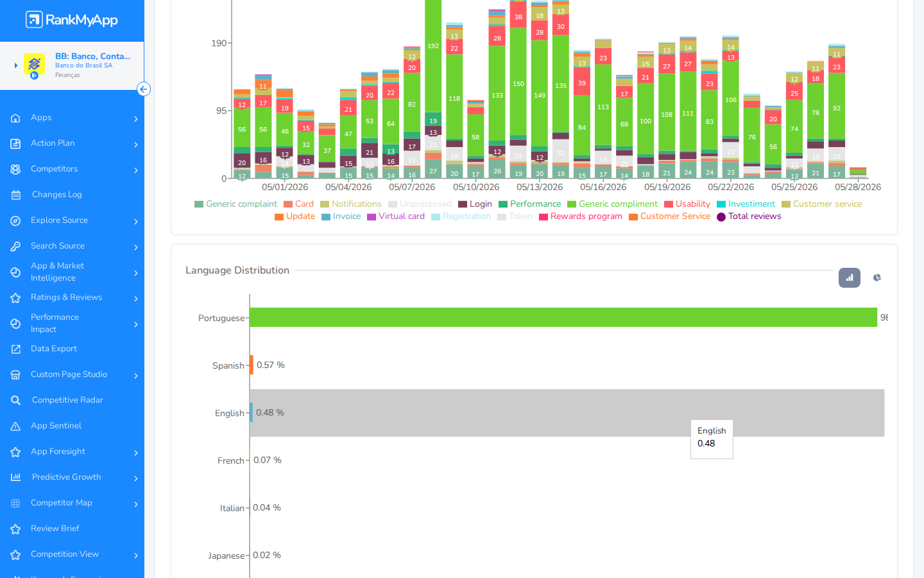Click the green Portuguese language bar

tap(563, 317)
